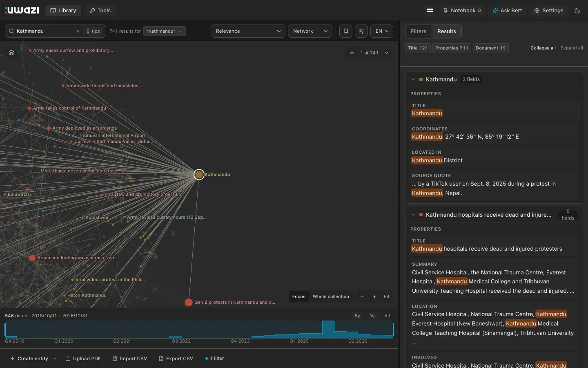Set timeline range to All
Screen dimensions: 588x368
coord(387,316)
